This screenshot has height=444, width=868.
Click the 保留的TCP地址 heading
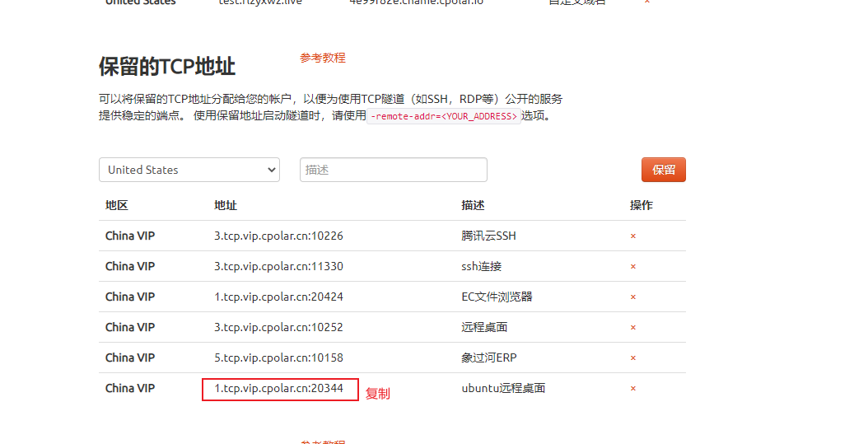[167, 67]
